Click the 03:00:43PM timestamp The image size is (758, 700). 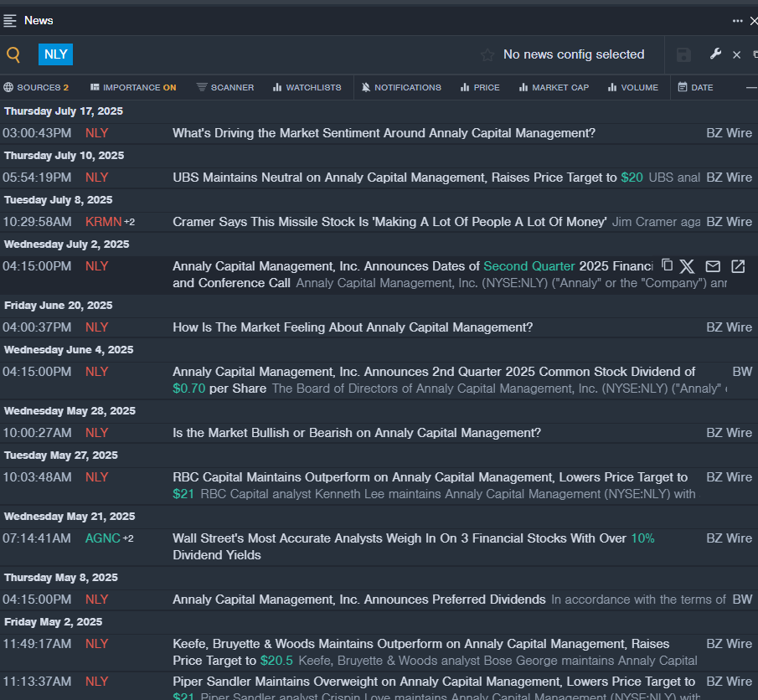(37, 133)
